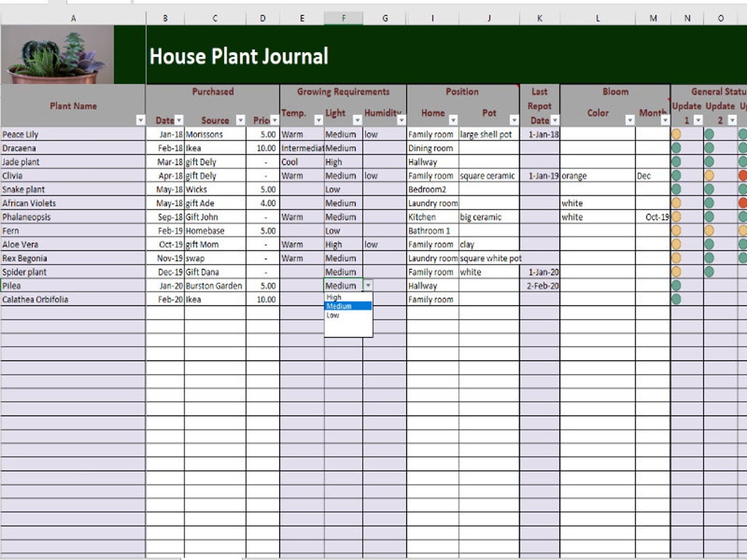The image size is (747, 560).
Task: Select the yellow Update 1 circle for Aloe Vera
Action: click(x=676, y=244)
